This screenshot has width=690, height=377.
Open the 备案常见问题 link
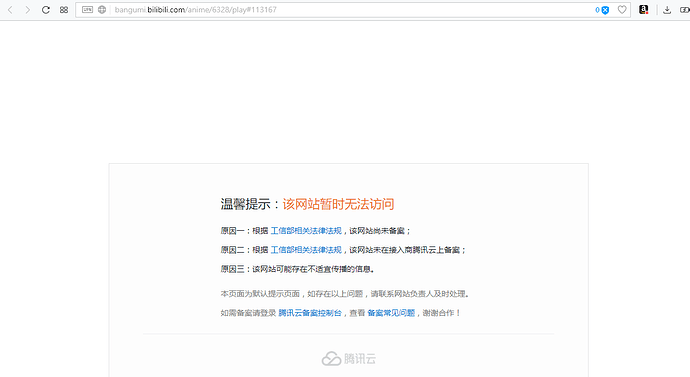pyautogui.click(x=391, y=313)
